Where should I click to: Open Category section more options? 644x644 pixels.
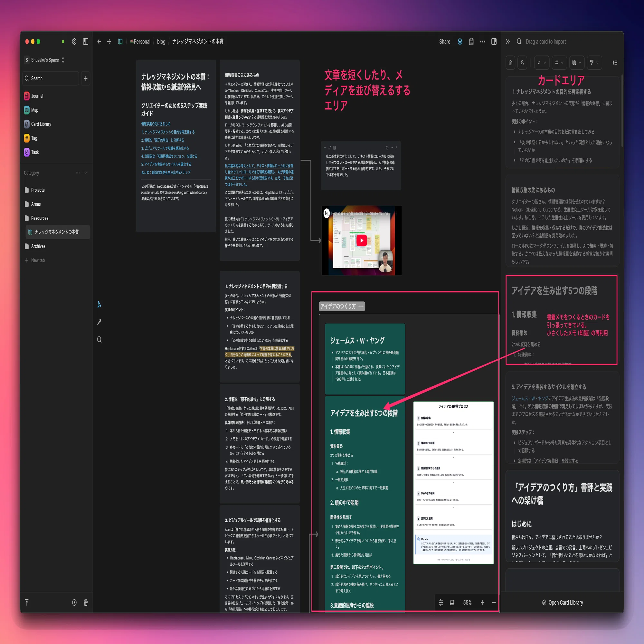[x=78, y=173]
